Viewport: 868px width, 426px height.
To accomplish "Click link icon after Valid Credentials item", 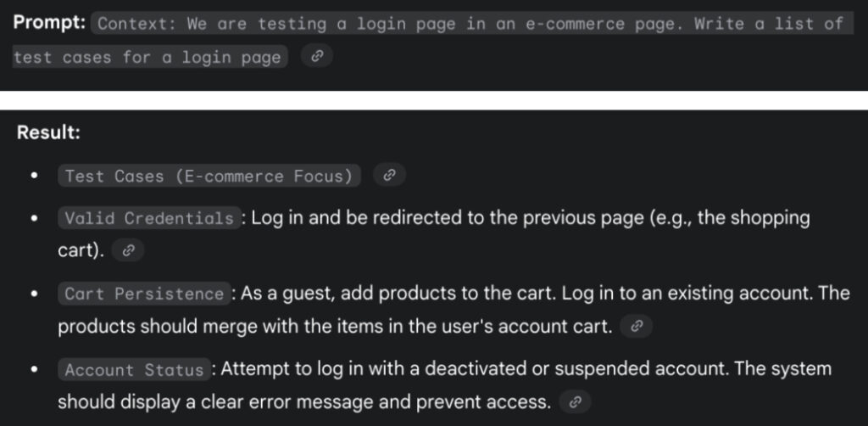I will pos(128,250).
